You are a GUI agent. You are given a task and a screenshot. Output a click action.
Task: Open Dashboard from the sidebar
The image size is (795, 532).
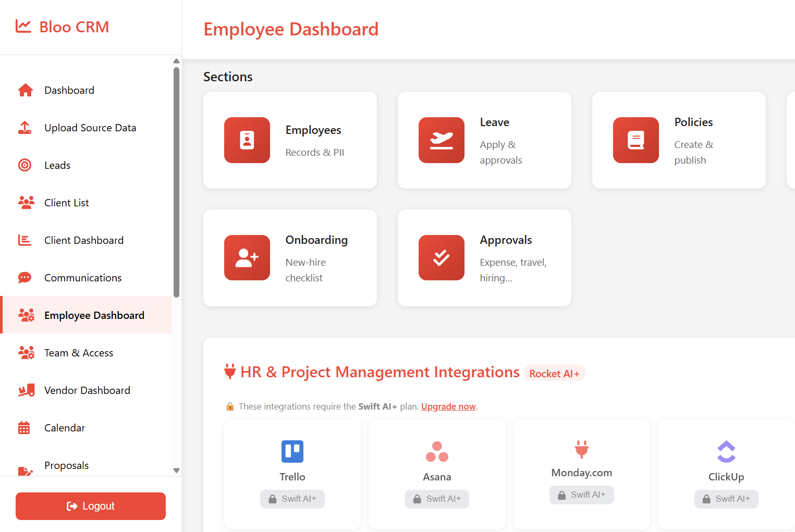[87, 90]
